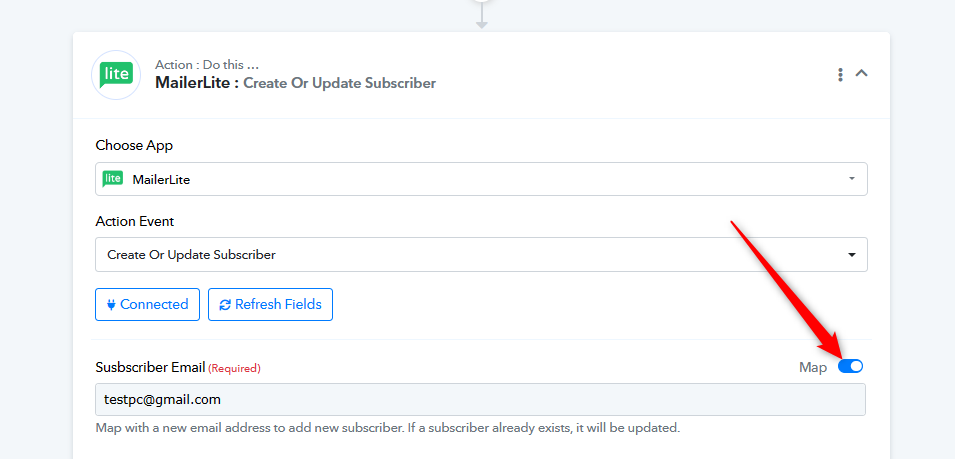
Task: Click the plug icon on Connected button
Action: pos(111,304)
